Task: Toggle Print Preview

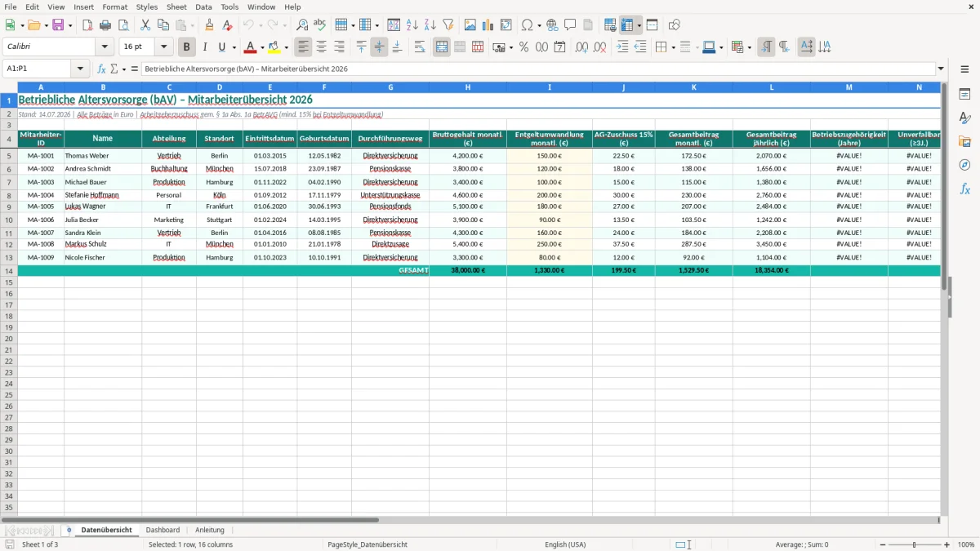Action: (x=123, y=25)
